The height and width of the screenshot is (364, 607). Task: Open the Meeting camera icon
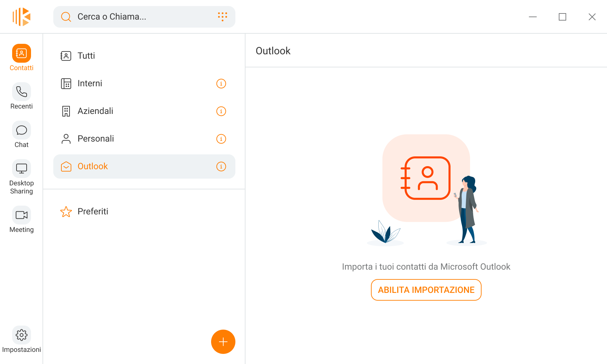22,215
